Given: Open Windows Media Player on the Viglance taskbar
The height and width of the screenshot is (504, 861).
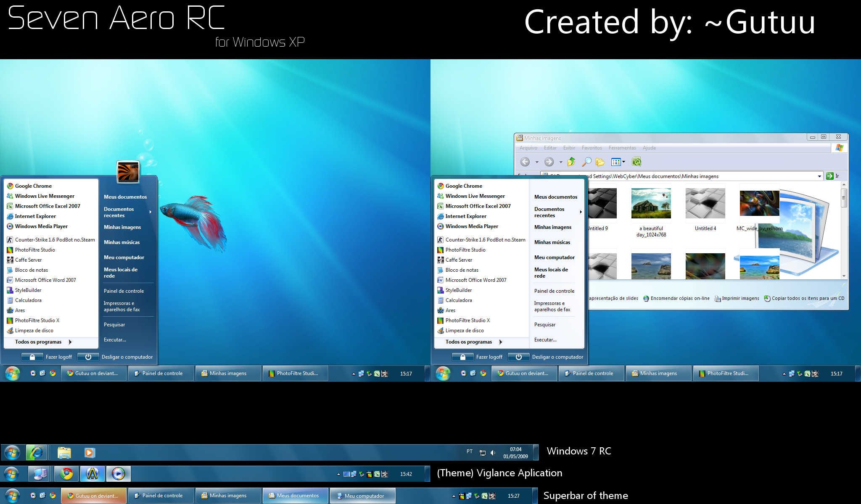Looking at the screenshot, I should 119,474.
